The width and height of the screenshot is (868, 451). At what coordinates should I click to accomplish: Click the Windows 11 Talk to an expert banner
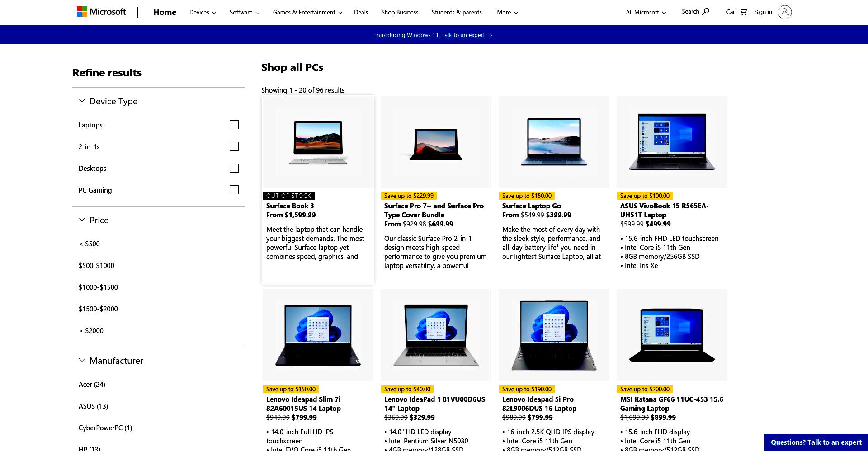(x=434, y=35)
